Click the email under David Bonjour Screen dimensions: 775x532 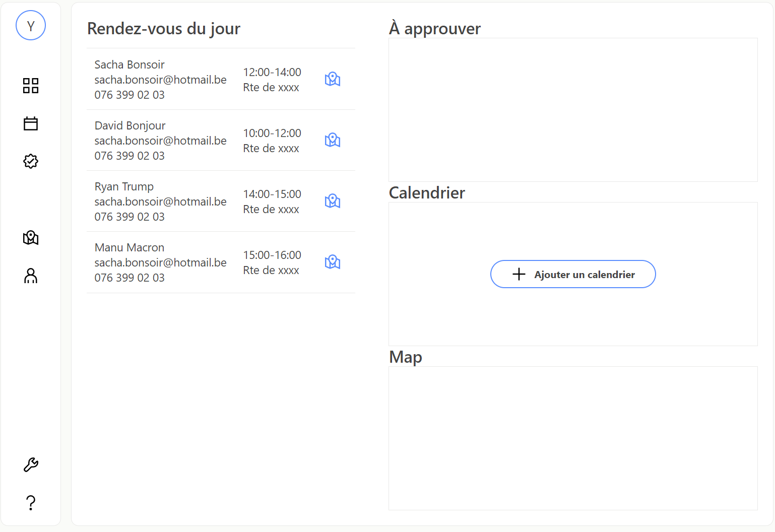pos(160,141)
